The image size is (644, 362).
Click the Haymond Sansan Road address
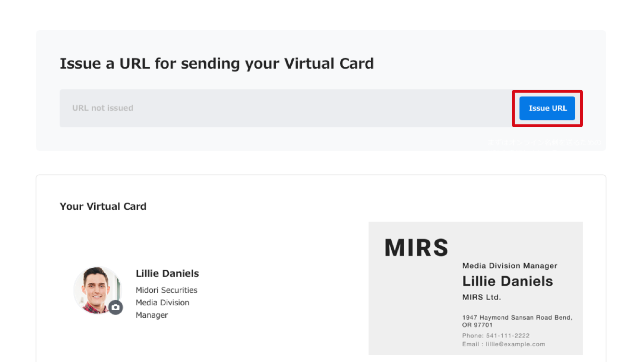(517, 317)
